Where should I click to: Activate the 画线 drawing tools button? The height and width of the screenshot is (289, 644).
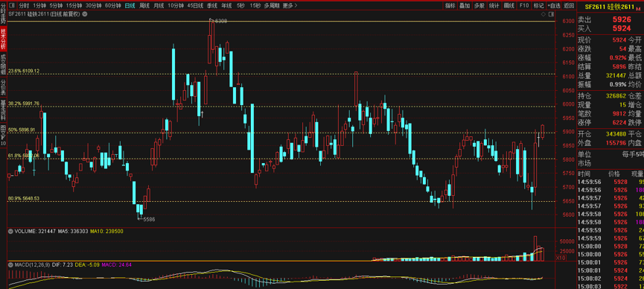pos(509,6)
